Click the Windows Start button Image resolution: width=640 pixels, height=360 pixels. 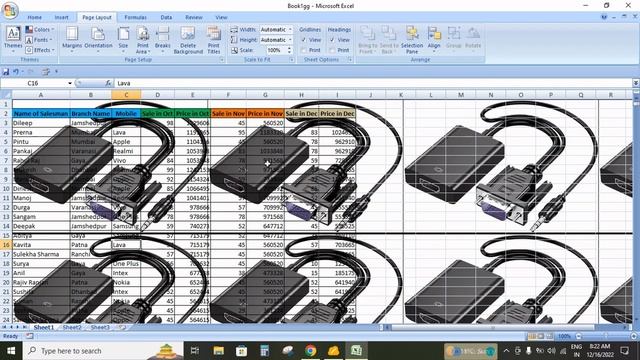tap(11, 351)
